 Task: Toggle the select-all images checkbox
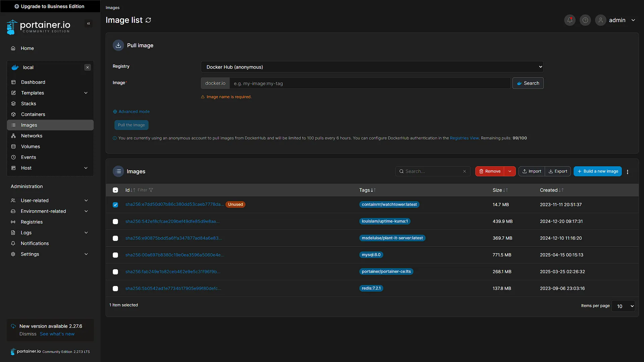click(x=115, y=190)
